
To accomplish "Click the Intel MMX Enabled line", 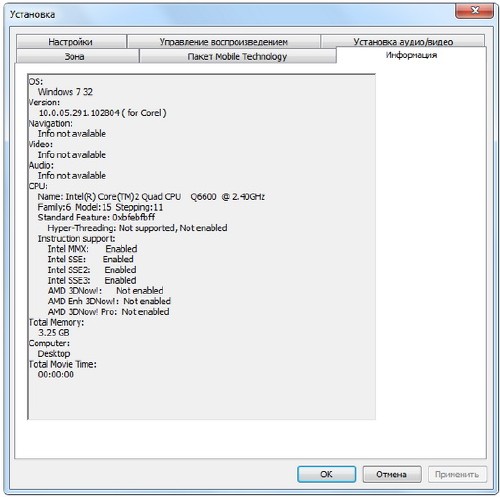I will pos(92,249).
